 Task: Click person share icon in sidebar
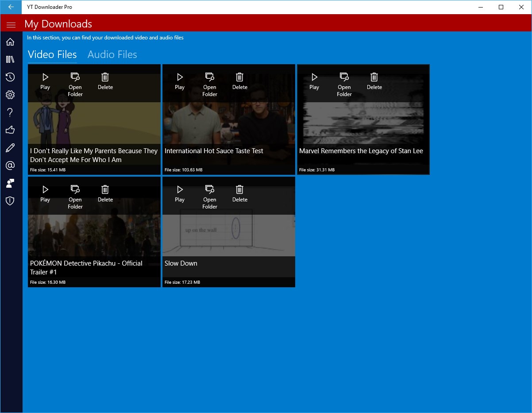pyautogui.click(x=10, y=183)
